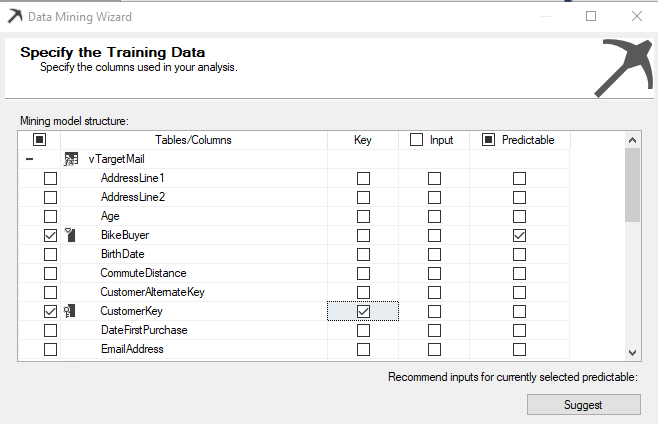
Task: Uncheck the CustomerKey Key checkbox
Action: pos(363,311)
